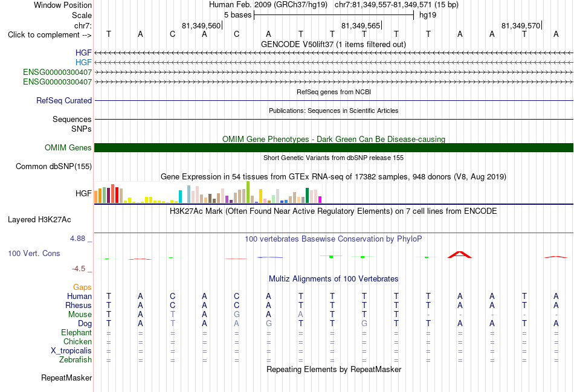Select the Human species row label
This screenshot has width=574, height=392.
(79, 296)
